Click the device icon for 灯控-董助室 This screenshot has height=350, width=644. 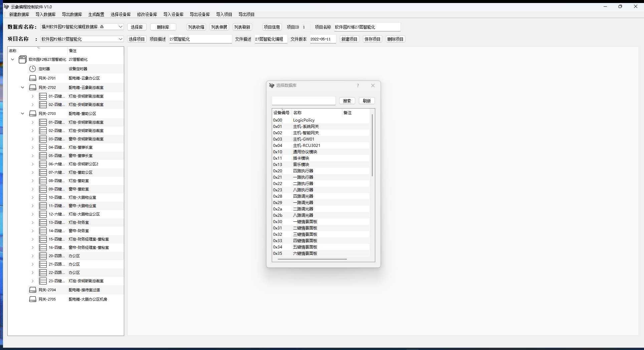point(43,181)
